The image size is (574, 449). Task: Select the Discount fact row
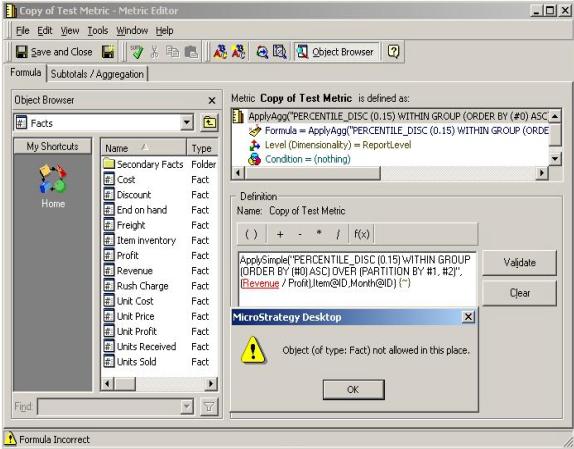pyautogui.click(x=160, y=195)
